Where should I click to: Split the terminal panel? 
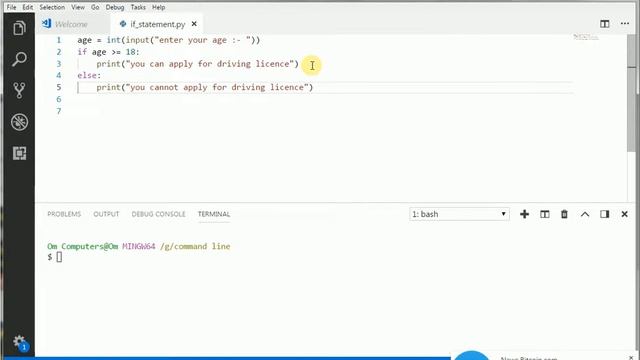[544, 214]
